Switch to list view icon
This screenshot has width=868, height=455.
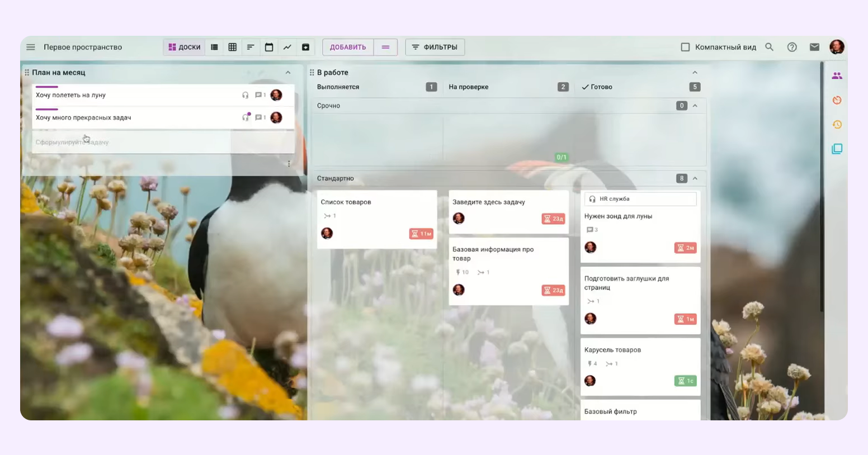point(214,47)
